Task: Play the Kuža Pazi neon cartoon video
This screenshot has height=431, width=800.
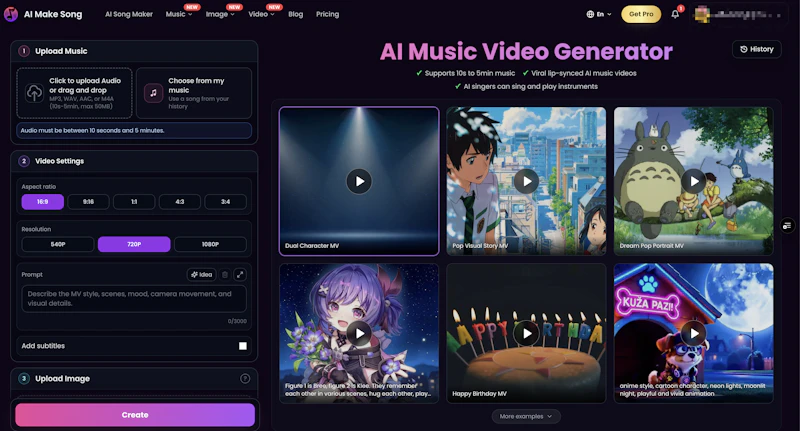Action: coord(694,333)
